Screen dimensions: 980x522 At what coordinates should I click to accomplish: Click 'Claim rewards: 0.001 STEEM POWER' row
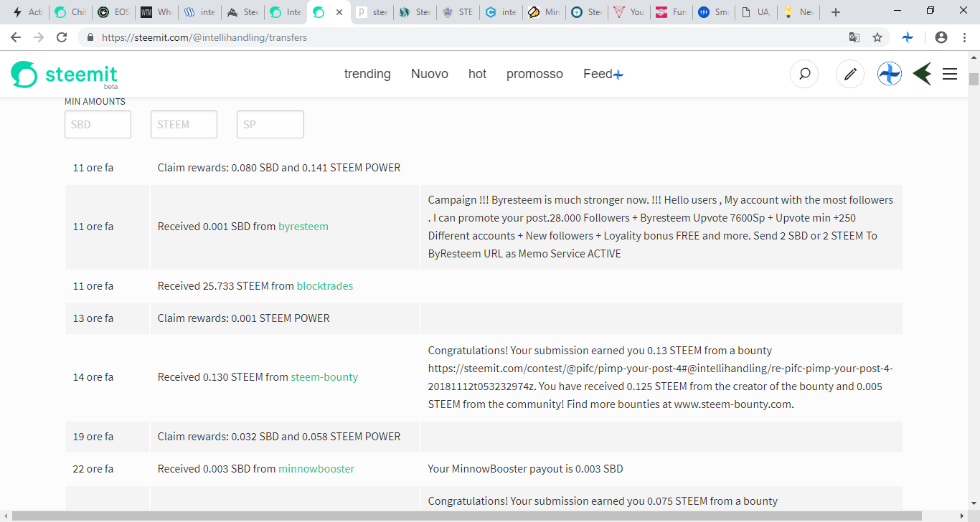click(x=484, y=318)
